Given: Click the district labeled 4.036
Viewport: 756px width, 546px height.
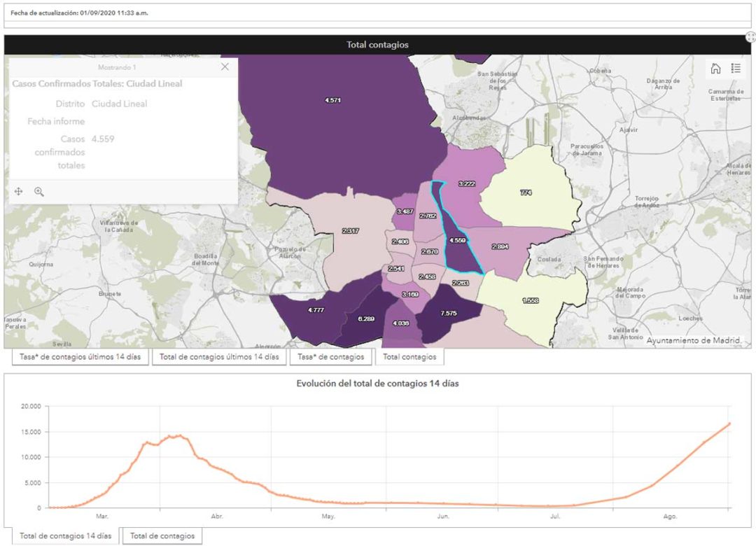Looking at the screenshot, I should 400,323.
